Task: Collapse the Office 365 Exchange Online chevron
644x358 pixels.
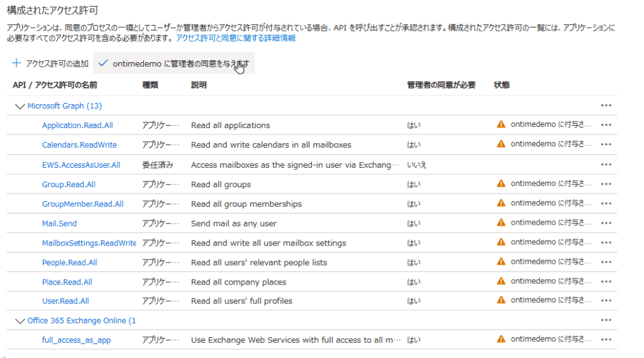Action: tap(19, 321)
